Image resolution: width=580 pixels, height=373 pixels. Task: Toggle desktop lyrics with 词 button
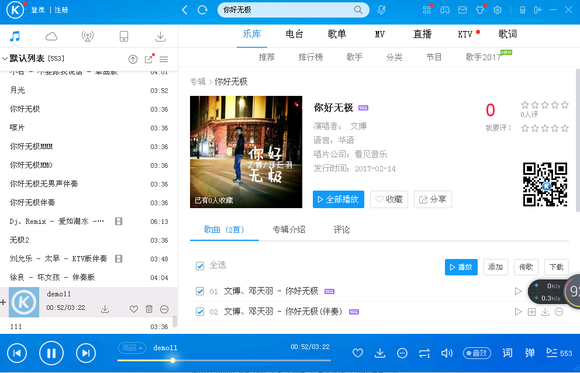(508, 353)
